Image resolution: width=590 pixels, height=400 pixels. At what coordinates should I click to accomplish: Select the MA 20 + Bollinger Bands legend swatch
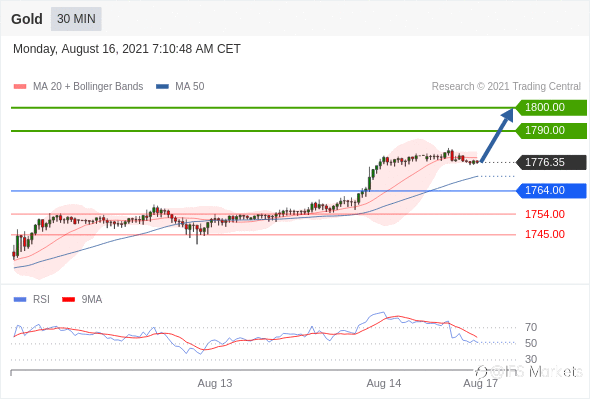pyautogui.click(x=20, y=87)
